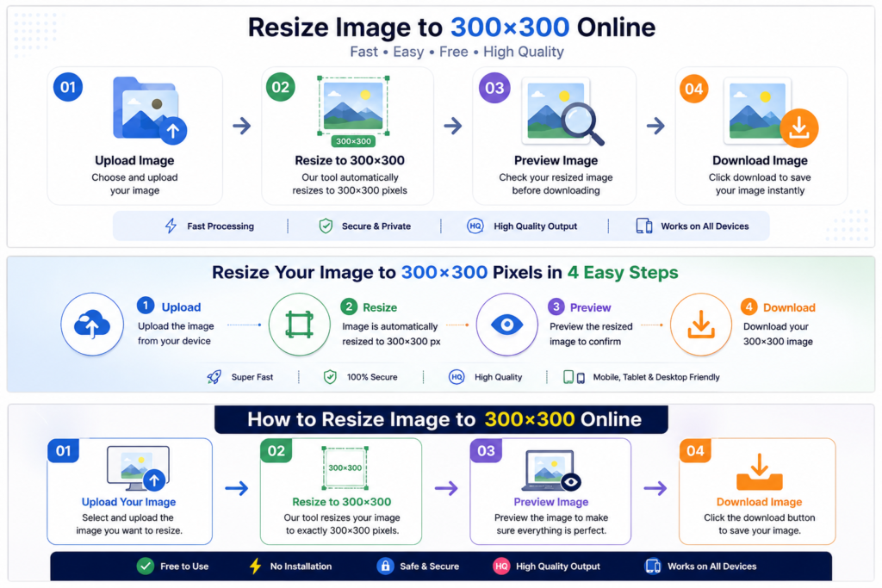Screen dimensions: 882x588
Task: Click the picture with orange download badge
Action: coord(770,113)
